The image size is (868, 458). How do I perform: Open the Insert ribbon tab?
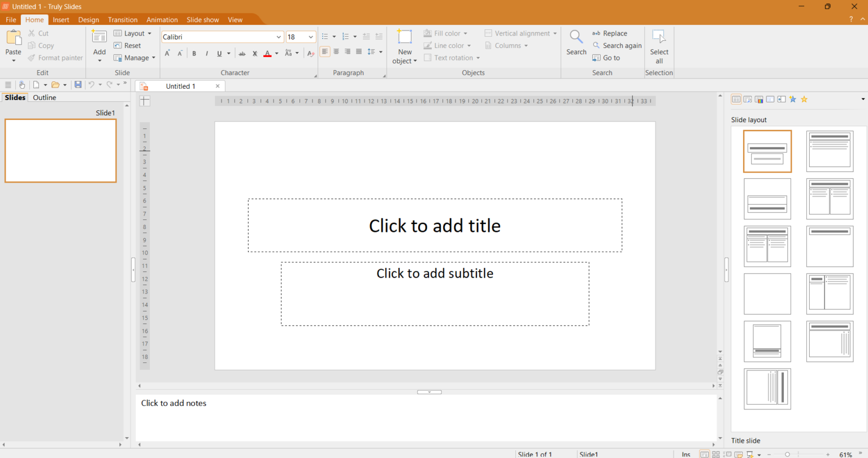[x=61, y=20]
